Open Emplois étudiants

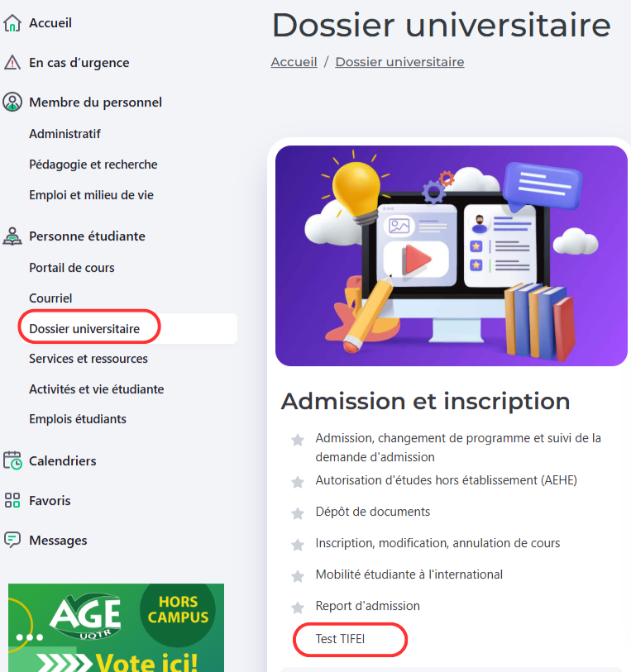(x=77, y=419)
